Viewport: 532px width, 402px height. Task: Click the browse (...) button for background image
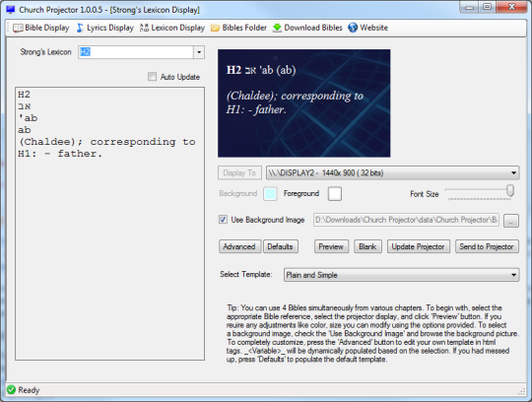coord(511,221)
